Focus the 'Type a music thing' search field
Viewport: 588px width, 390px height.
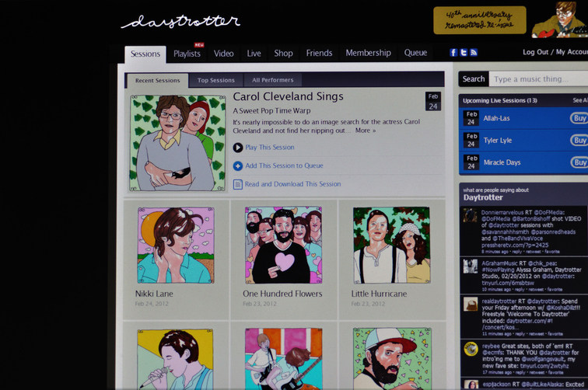[x=538, y=79]
